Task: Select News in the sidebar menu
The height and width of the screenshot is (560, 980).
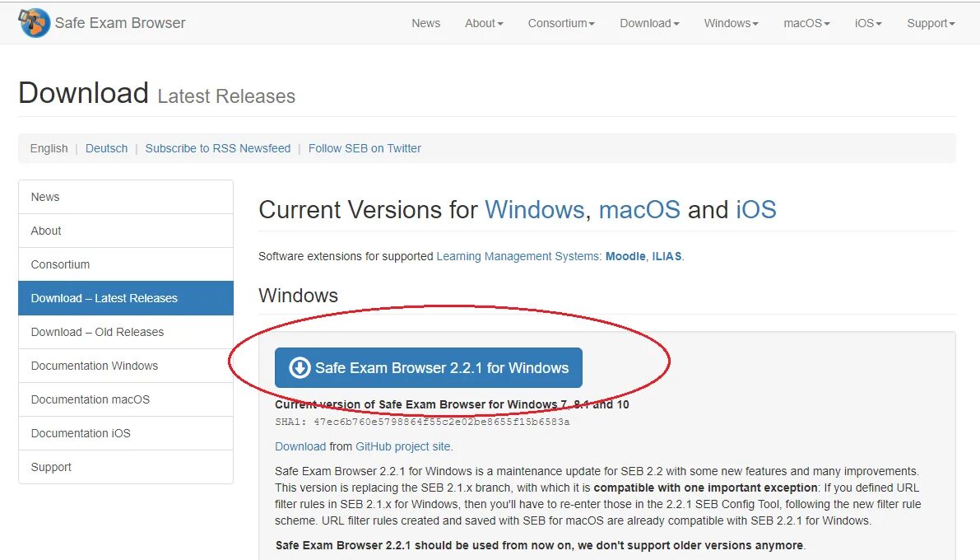Action: click(x=126, y=197)
